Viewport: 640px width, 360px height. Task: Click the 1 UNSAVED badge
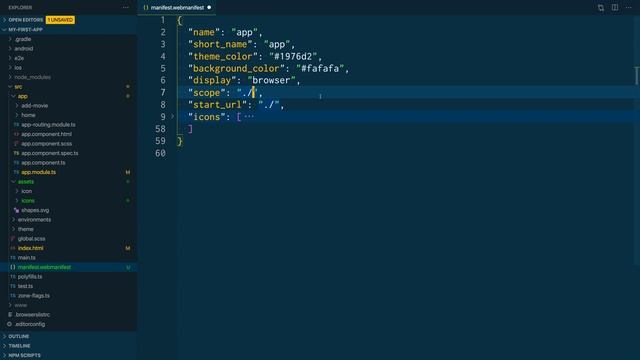(x=60, y=20)
